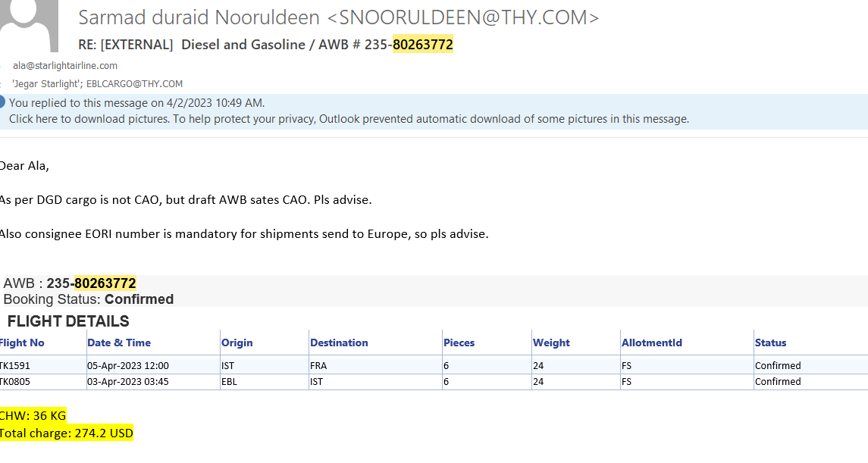Click the AllotmentId column header
The image size is (868, 463).
click(651, 343)
